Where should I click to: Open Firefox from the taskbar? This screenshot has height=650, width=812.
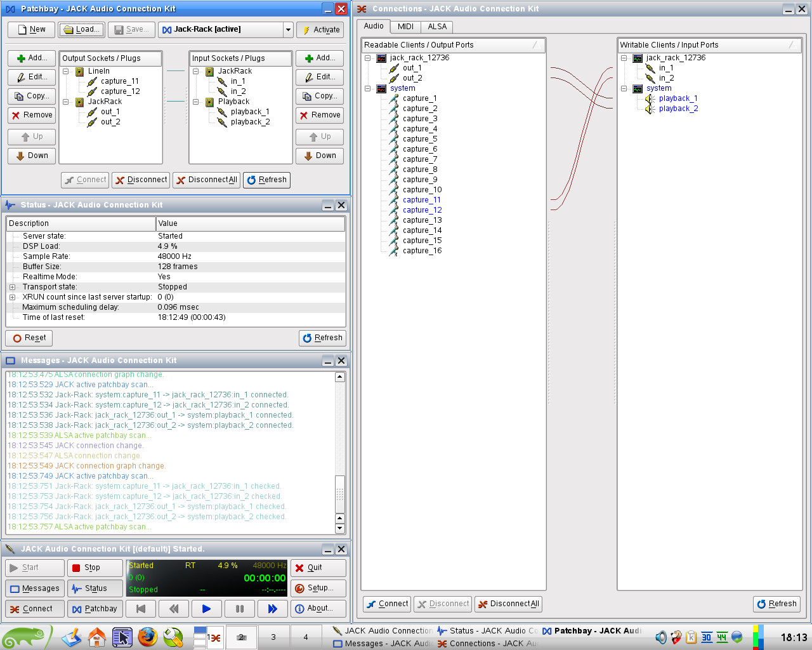pyautogui.click(x=148, y=637)
